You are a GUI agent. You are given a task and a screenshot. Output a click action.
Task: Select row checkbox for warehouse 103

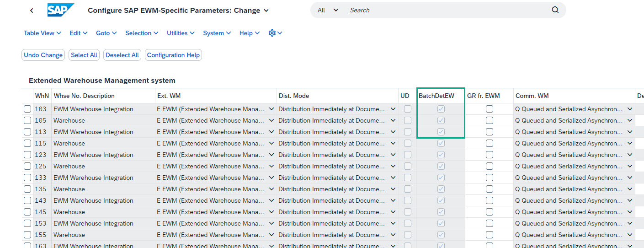click(27, 109)
